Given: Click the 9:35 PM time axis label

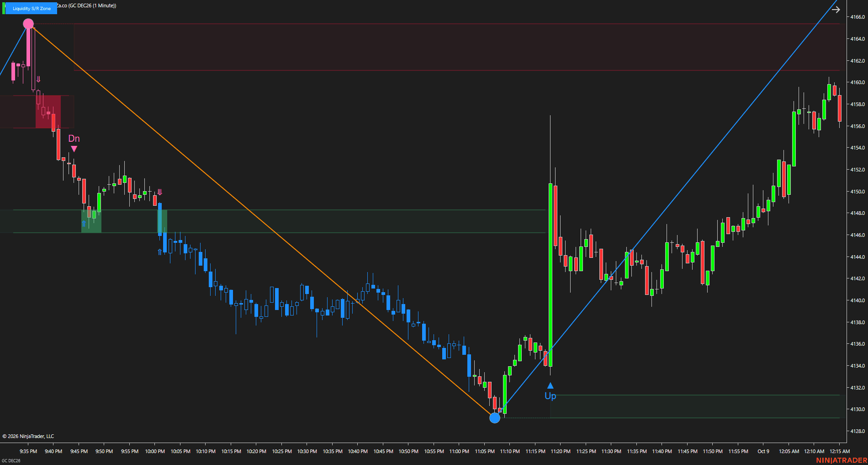Looking at the screenshot, I should click(x=28, y=451).
